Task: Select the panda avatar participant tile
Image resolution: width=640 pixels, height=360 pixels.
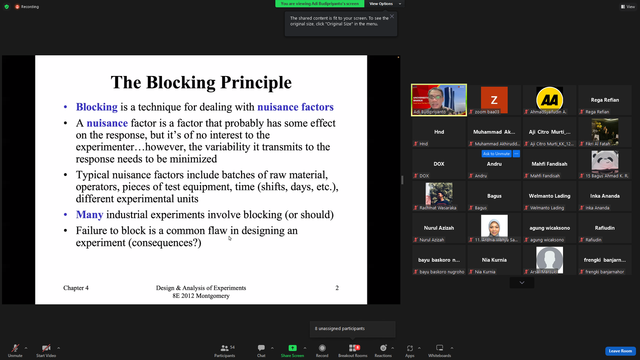Action: (604, 164)
